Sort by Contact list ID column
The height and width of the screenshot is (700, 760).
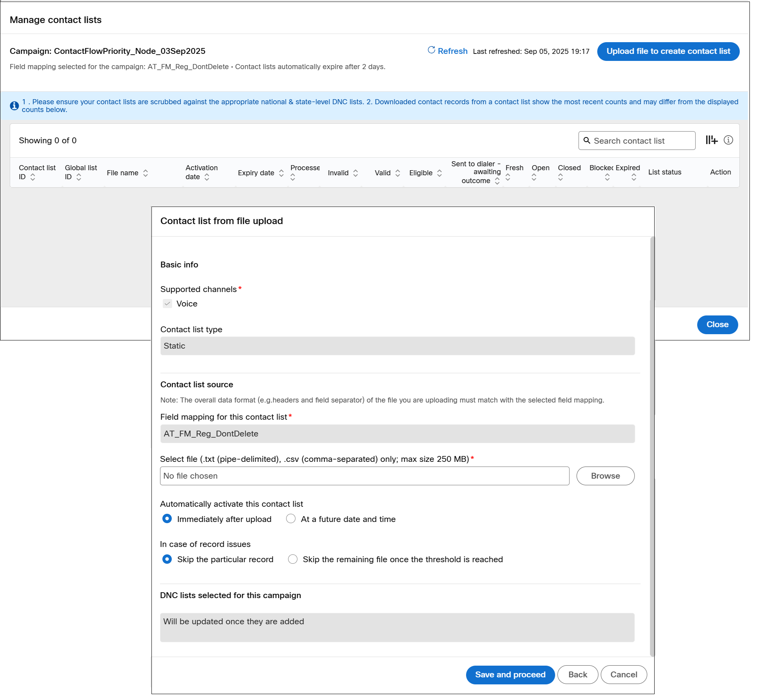[33, 177]
